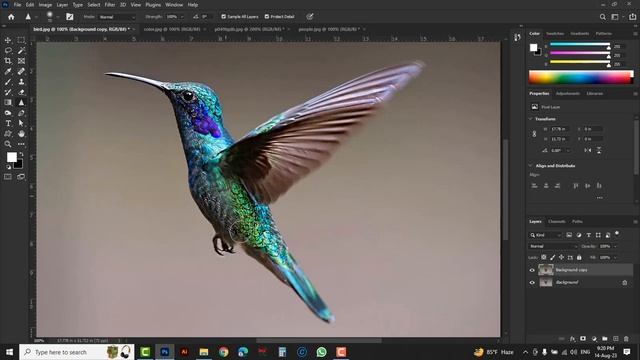Select the Brush tool
640x360 pixels.
coord(8,82)
